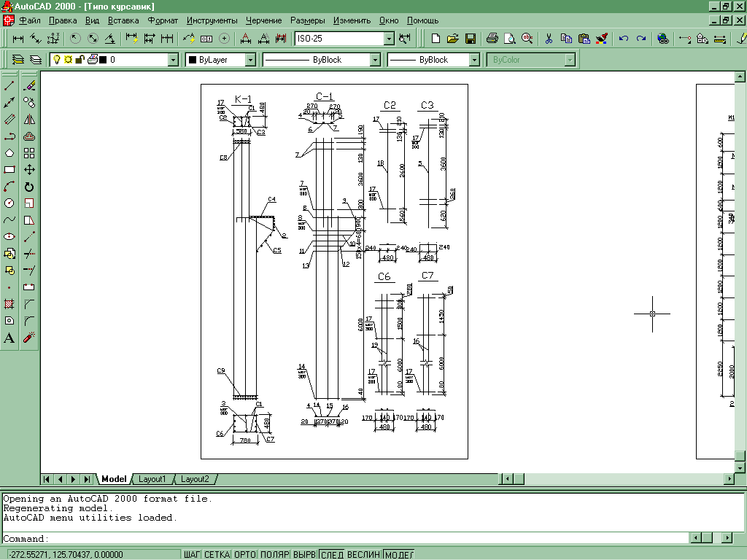Click the МОДЕЛ status bar button
747x560 pixels.
398,555
